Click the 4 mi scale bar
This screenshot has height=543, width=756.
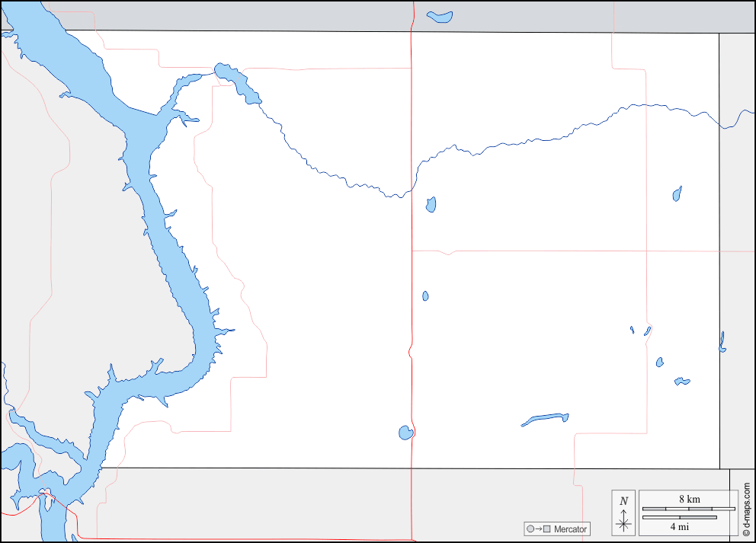click(x=679, y=518)
